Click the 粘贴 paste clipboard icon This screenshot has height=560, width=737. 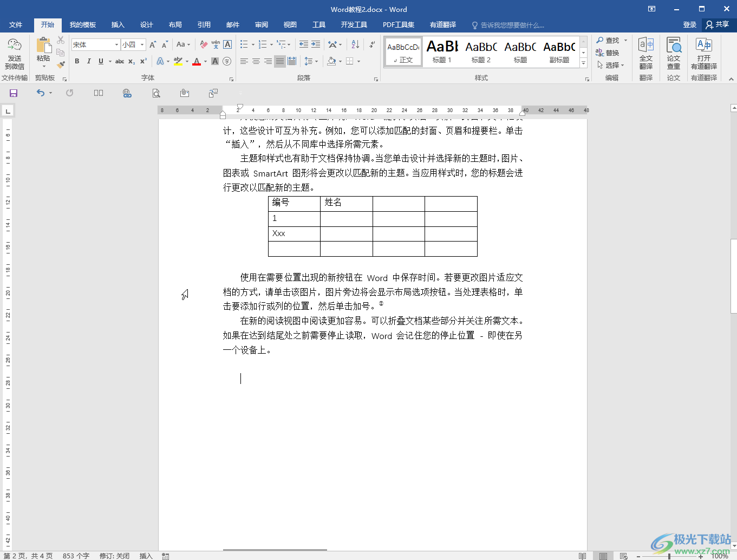(43, 45)
